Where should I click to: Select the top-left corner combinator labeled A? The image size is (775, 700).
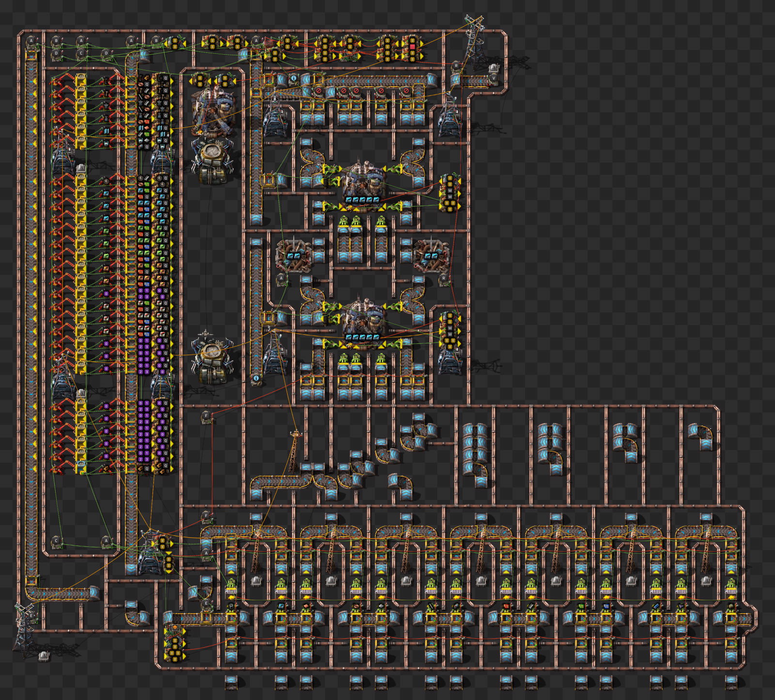point(31,42)
